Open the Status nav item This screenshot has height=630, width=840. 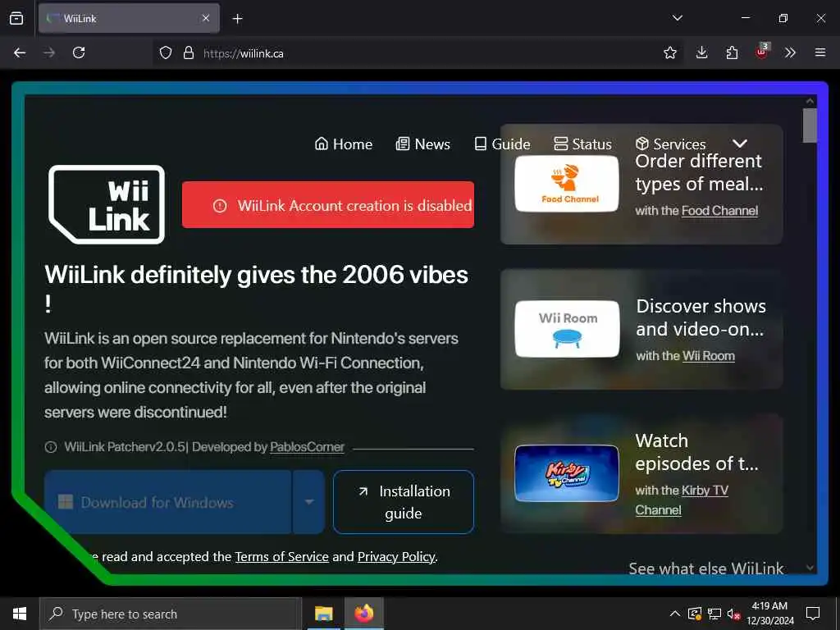(x=582, y=144)
